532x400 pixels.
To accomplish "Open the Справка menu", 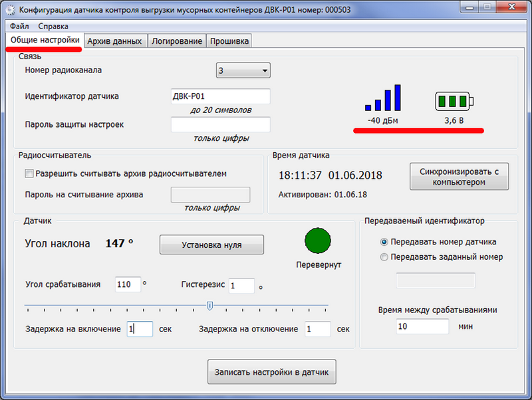I will coord(53,26).
